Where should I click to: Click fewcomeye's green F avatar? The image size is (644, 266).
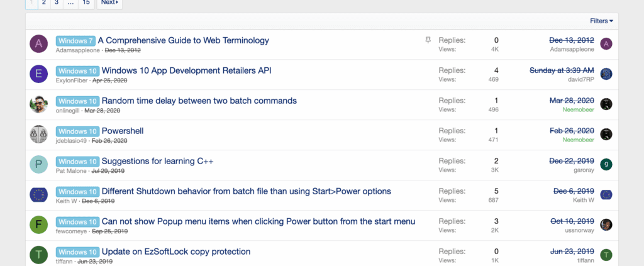[x=39, y=225]
